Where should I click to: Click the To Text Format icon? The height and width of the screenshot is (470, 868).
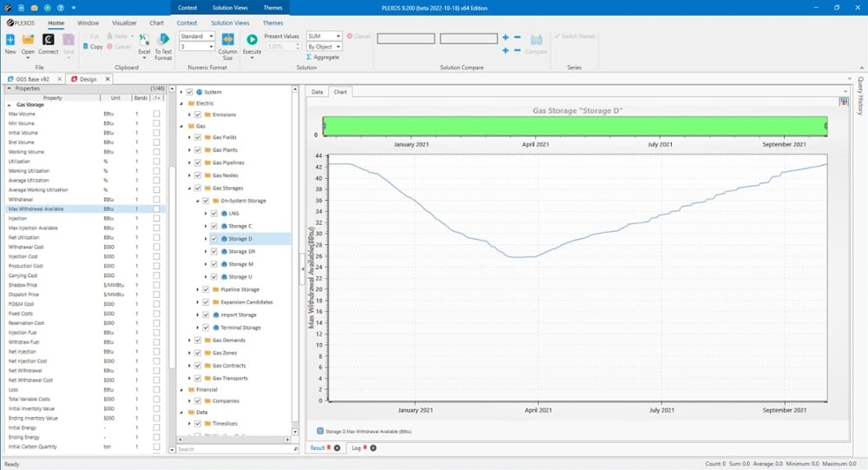tap(163, 40)
